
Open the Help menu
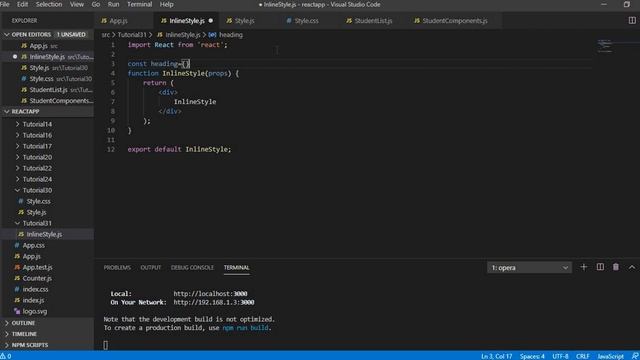pos(167,4)
